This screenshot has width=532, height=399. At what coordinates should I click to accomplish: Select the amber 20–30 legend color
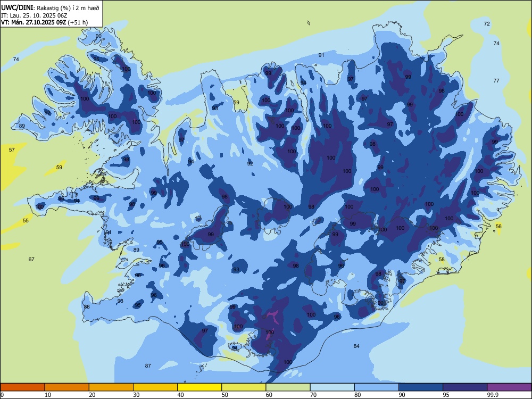click(111, 387)
